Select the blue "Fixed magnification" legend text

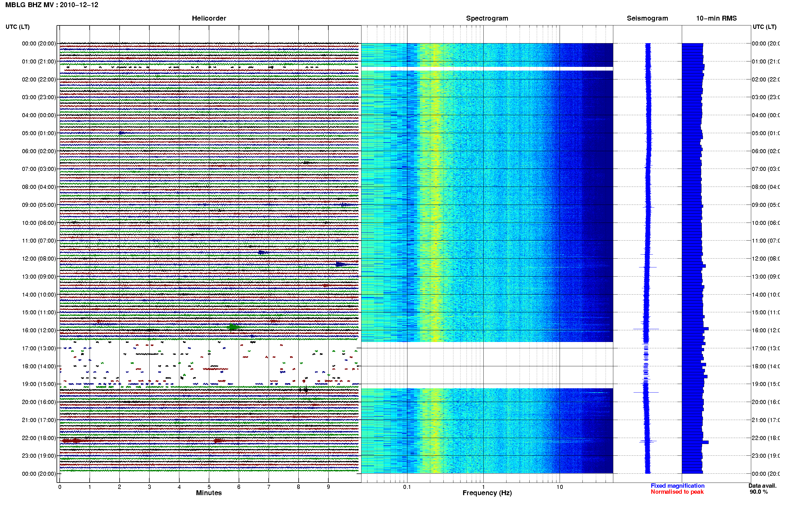pyautogui.click(x=678, y=486)
